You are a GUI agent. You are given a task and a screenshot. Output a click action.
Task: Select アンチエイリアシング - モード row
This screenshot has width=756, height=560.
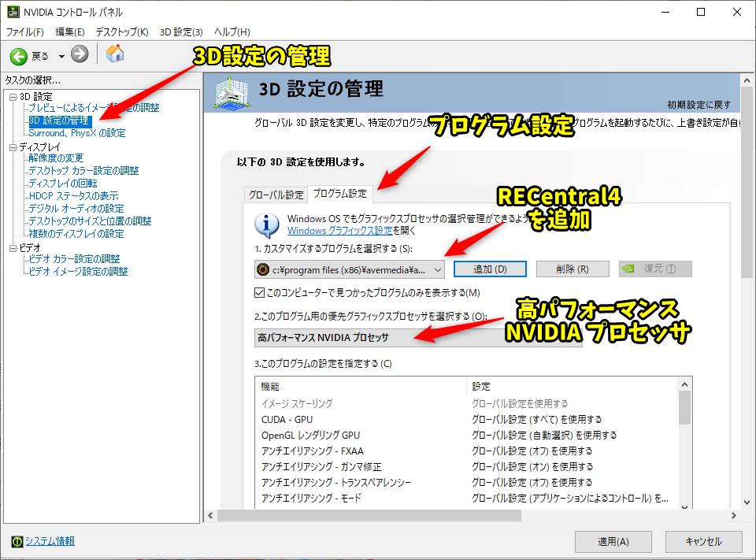466,499
